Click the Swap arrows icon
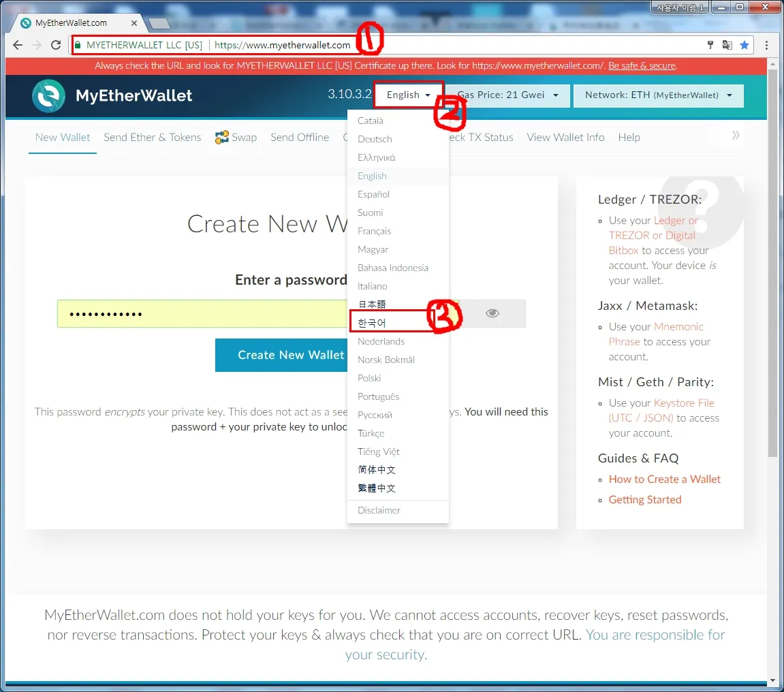This screenshot has width=784, height=692. tap(221, 137)
